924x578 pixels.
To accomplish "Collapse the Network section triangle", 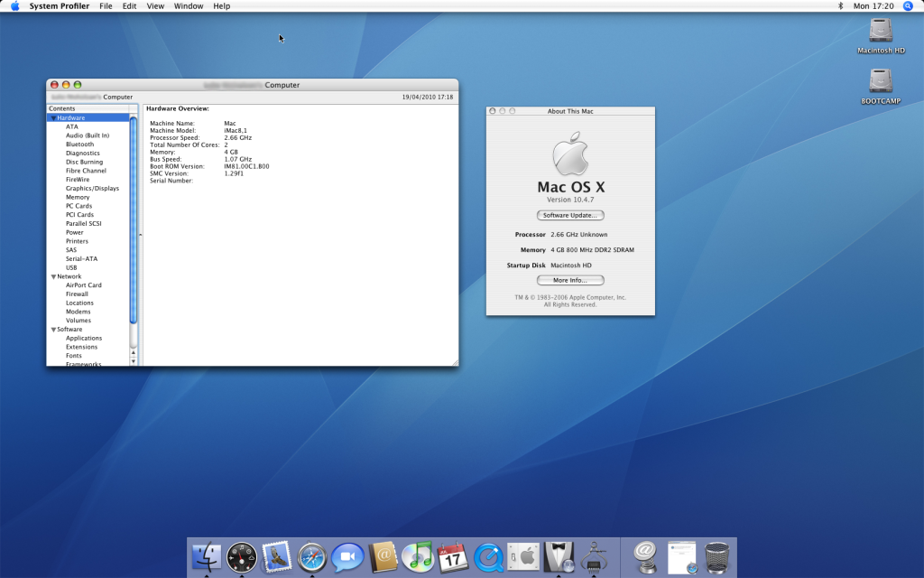I will (53, 276).
